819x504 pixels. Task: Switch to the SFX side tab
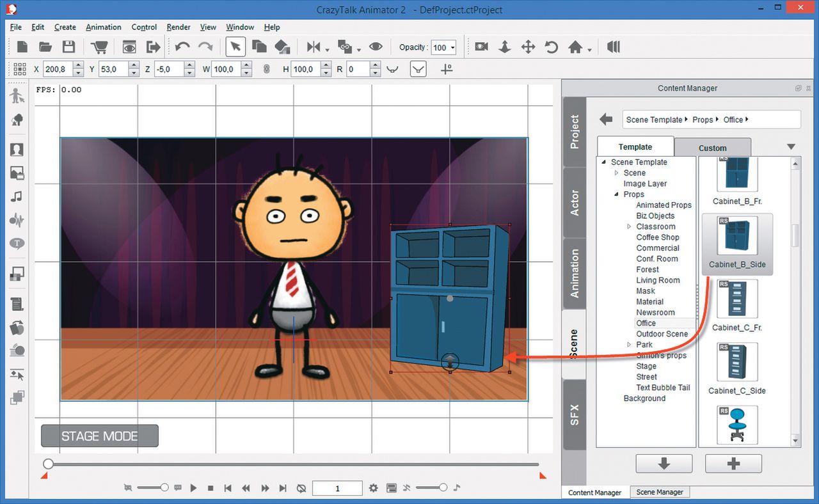[x=574, y=414]
